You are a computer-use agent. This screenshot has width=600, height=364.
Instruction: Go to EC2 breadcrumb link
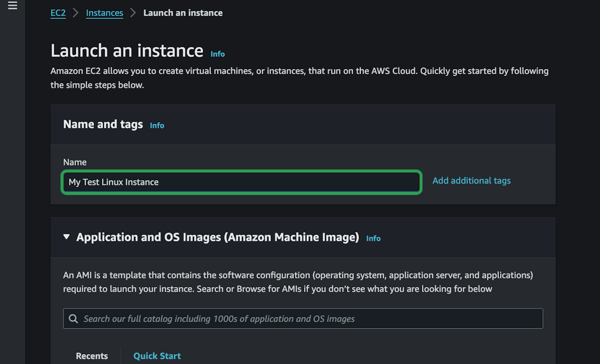point(58,13)
